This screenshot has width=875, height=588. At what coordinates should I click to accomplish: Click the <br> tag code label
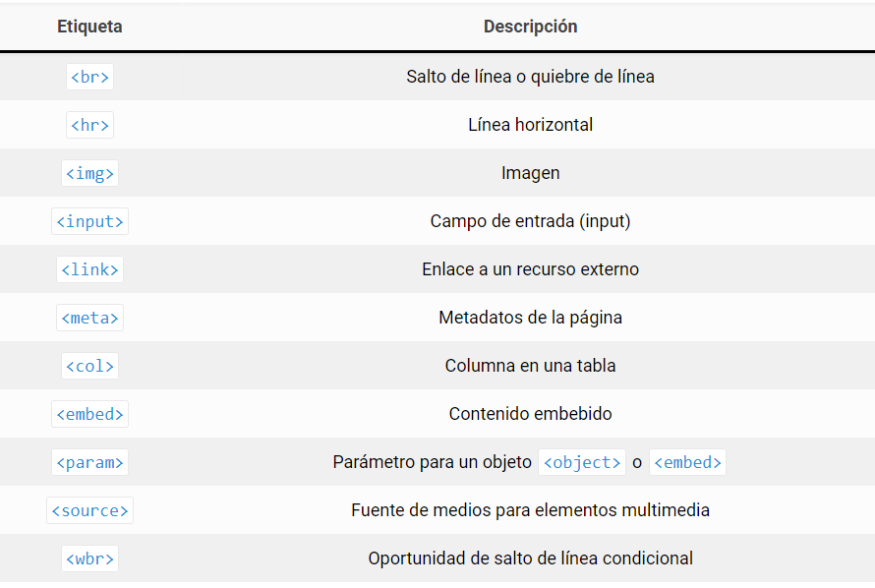tap(89, 77)
